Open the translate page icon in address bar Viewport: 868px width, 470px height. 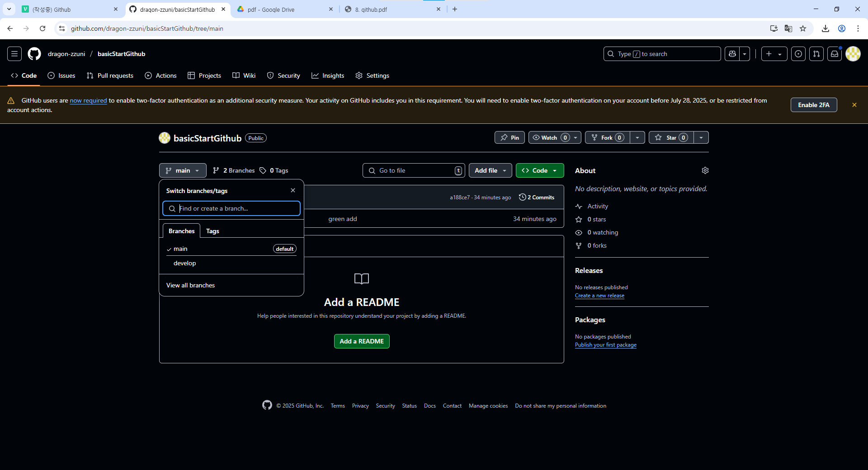788,28
